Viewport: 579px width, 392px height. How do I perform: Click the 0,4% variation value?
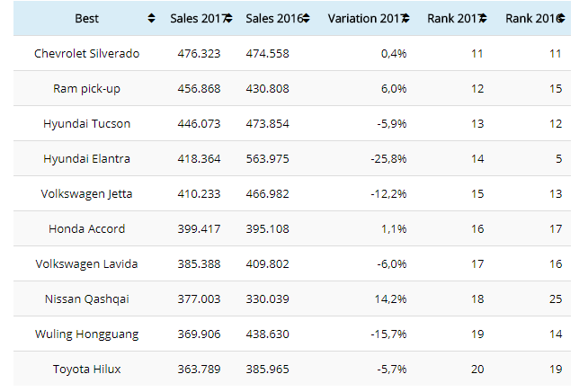pyautogui.click(x=394, y=54)
